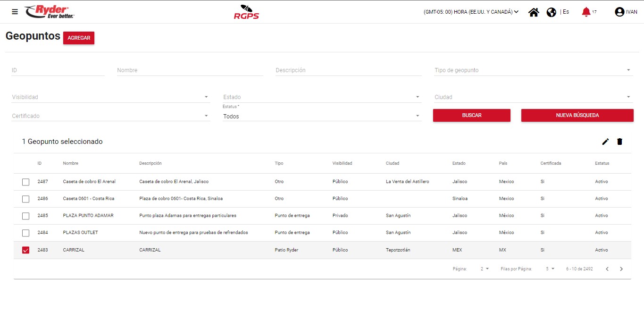Expand the Tipo de geopunto dropdown
The width and height of the screenshot is (644, 310).
click(x=533, y=70)
